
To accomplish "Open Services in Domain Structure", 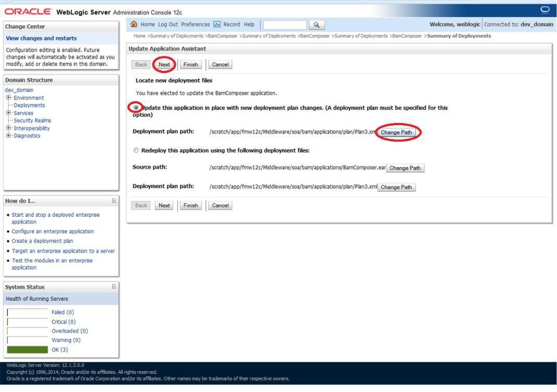I will click(23, 113).
